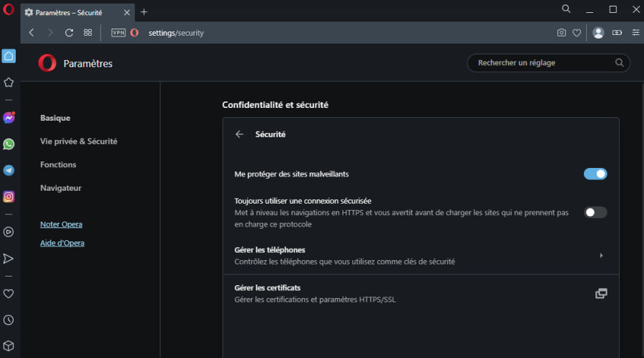Take a snapshot with camera icon
644x358 pixels.
tap(562, 33)
